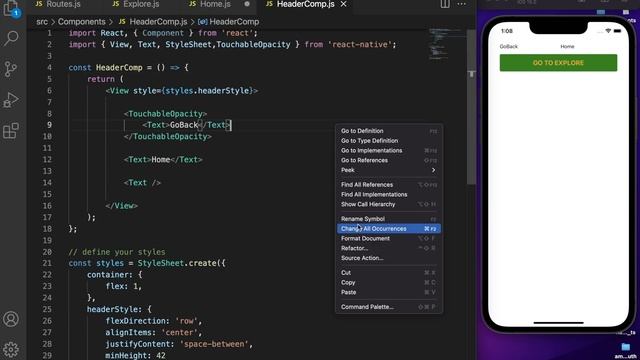Click styles.headerStyle on line 6
The height and width of the screenshot is (360, 640).
coord(207,91)
